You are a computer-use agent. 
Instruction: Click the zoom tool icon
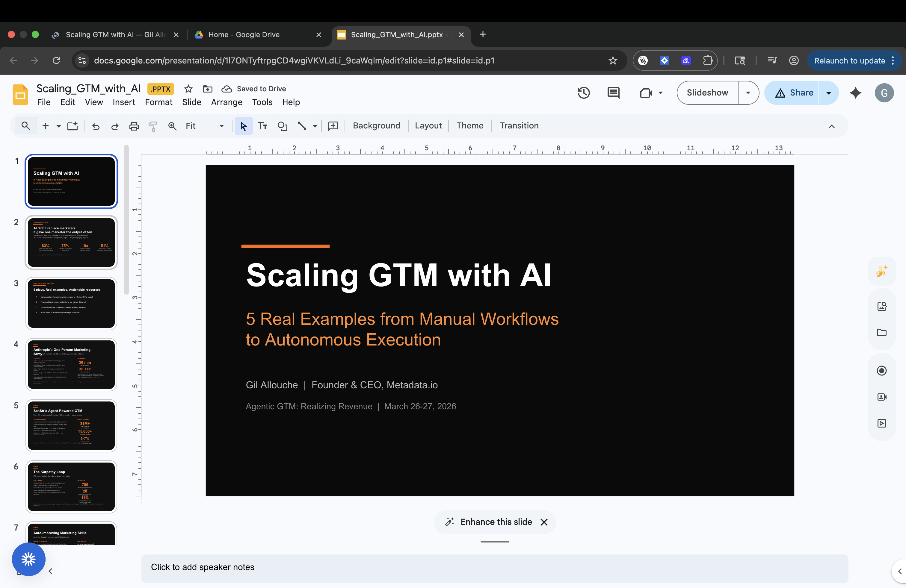click(173, 126)
